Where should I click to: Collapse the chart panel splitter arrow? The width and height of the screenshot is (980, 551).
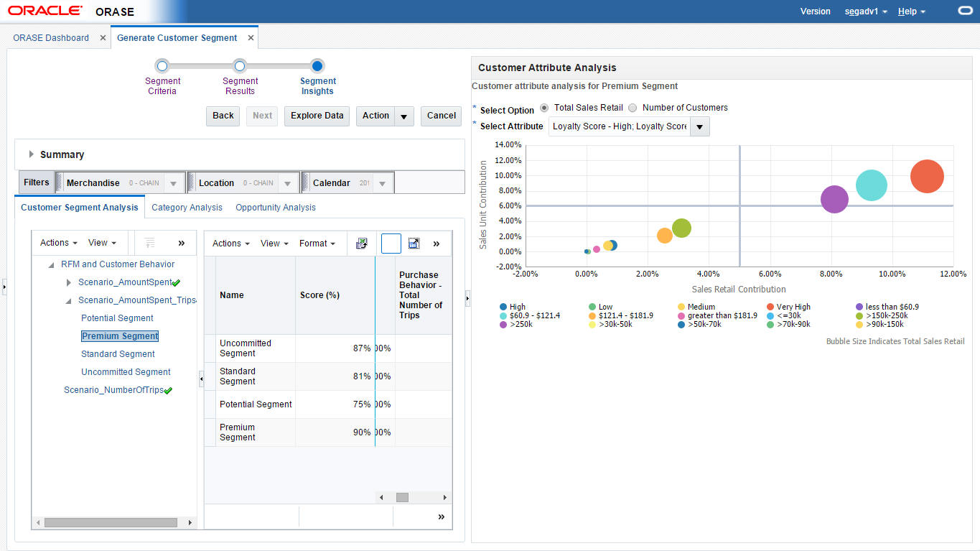point(468,297)
